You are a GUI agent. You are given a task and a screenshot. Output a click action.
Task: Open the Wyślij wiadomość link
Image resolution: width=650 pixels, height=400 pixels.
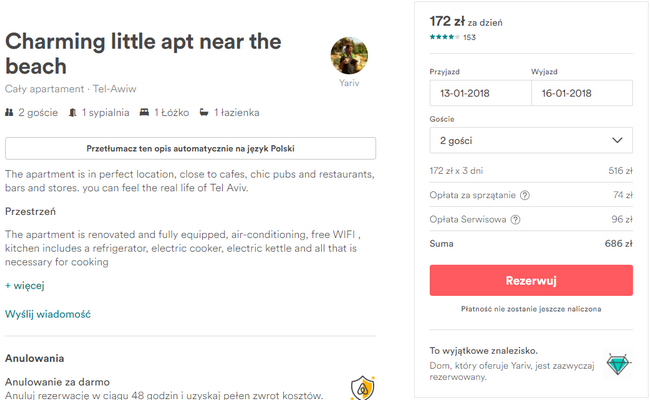pyautogui.click(x=48, y=314)
